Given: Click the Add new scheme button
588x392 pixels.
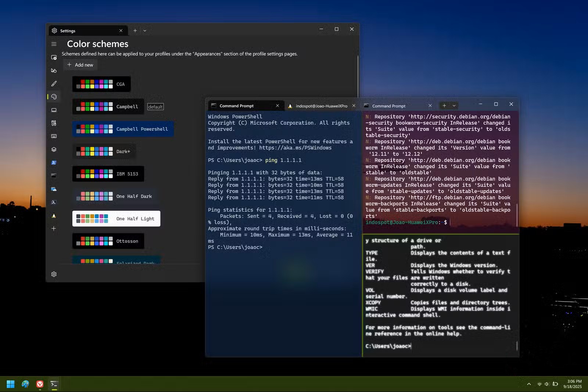Looking at the screenshot, I should 80,65.
